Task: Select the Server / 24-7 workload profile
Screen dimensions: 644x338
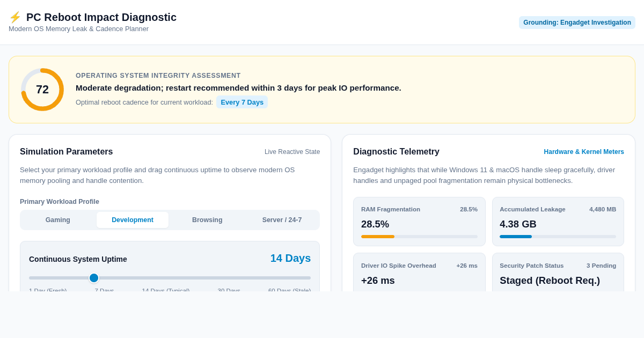Action: tap(282, 220)
